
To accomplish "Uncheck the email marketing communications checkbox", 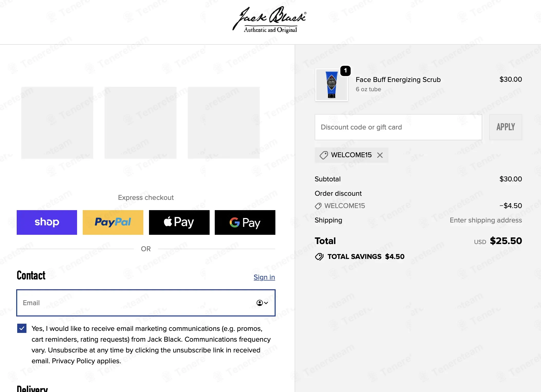I will pyautogui.click(x=22, y=328).
